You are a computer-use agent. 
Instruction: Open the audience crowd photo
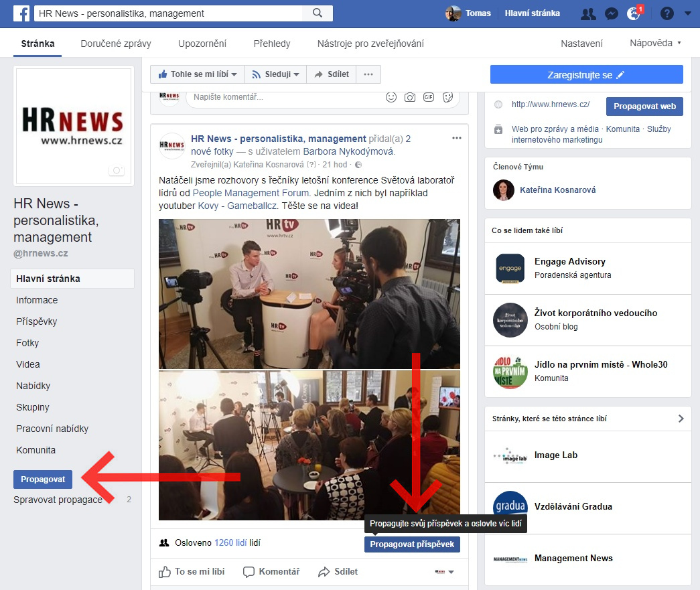tap(309, 445)
